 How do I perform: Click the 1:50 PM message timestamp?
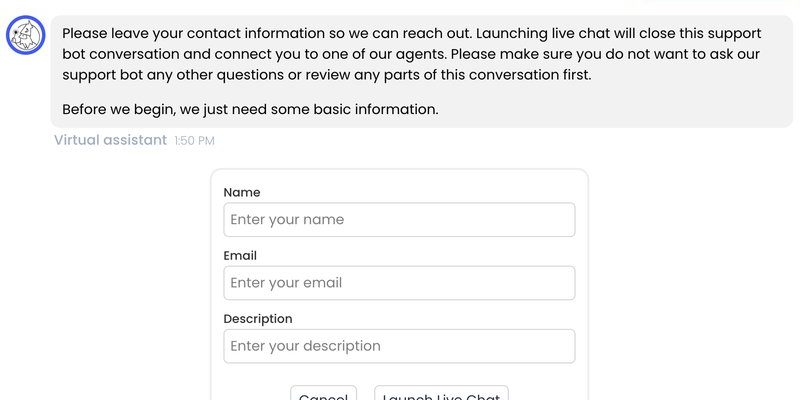(194, 141)
